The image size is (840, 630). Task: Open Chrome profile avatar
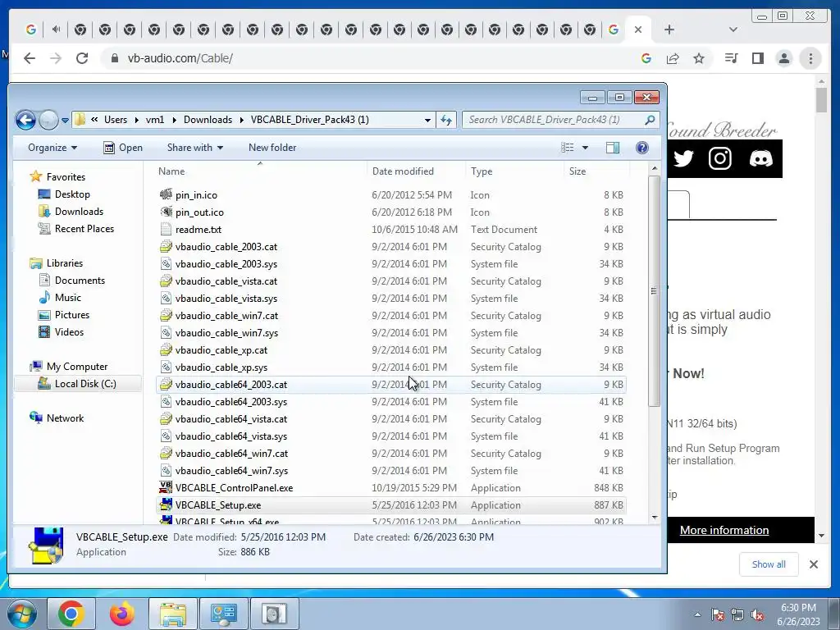pyautogui.click(x=784, y=58)
